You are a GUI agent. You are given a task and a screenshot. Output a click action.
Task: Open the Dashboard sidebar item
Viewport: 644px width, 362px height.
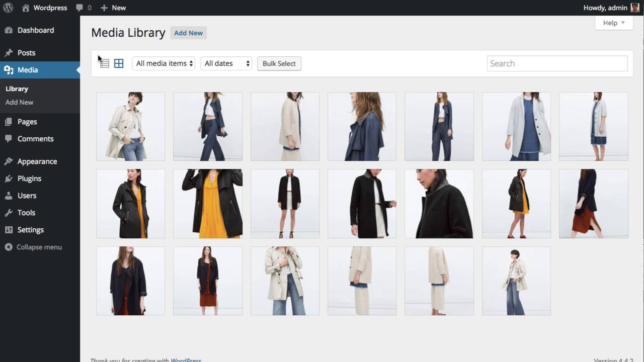tap(35, 30)
